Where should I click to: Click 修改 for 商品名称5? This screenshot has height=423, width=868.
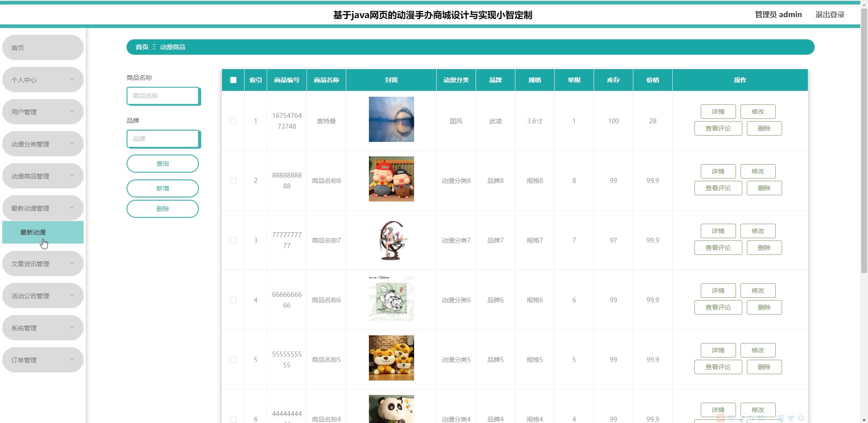(758, 350)
